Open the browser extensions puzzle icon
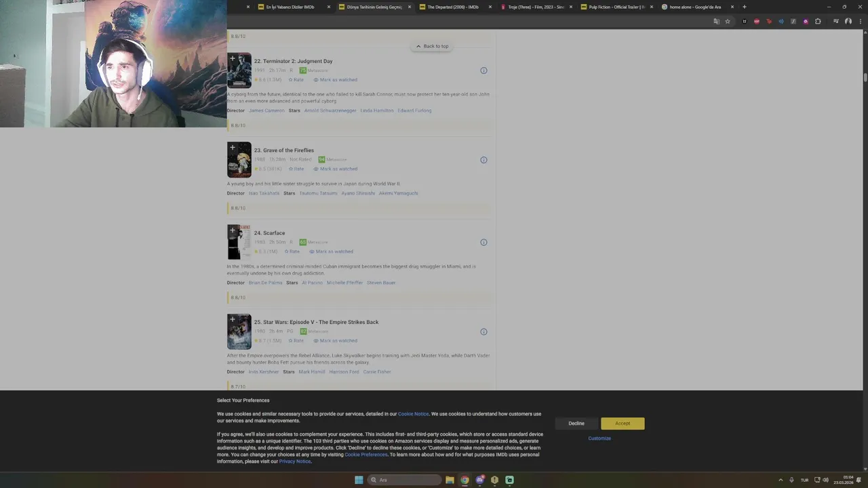 click(818, 21)
